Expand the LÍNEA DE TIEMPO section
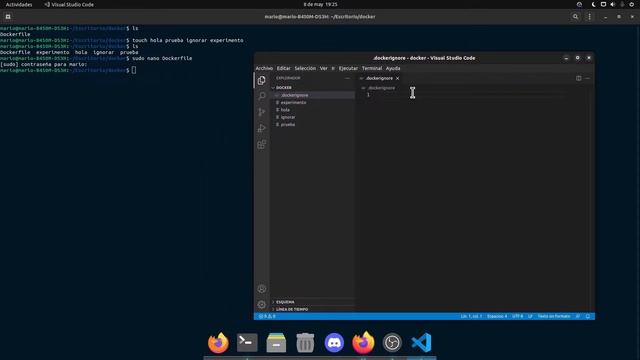 point(313,309)
